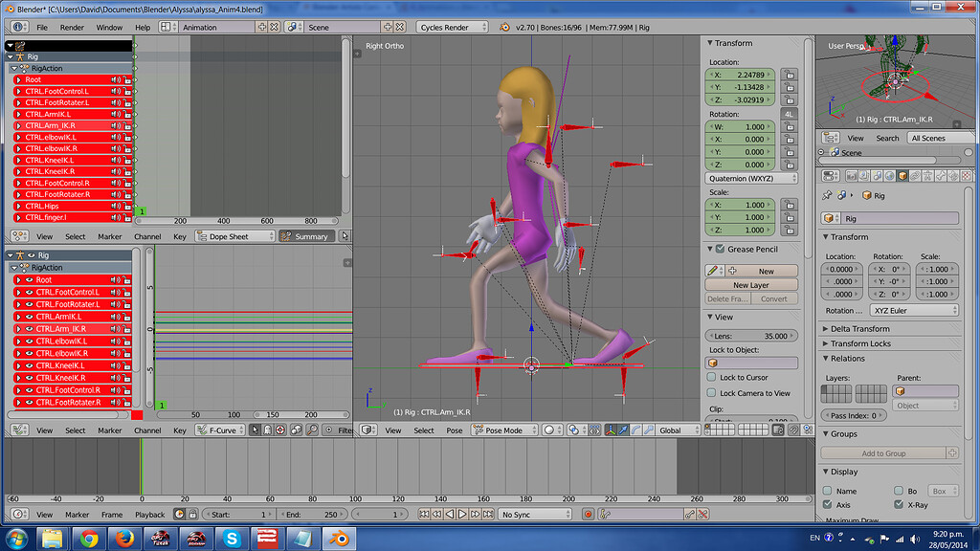Open the Object Constraints properties tab

915,176
